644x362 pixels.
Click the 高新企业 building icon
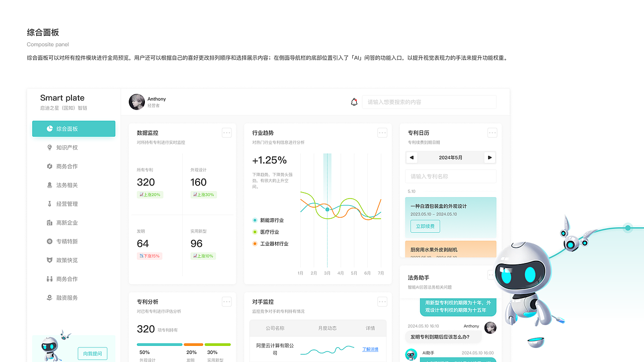click(x=49, y=223)
